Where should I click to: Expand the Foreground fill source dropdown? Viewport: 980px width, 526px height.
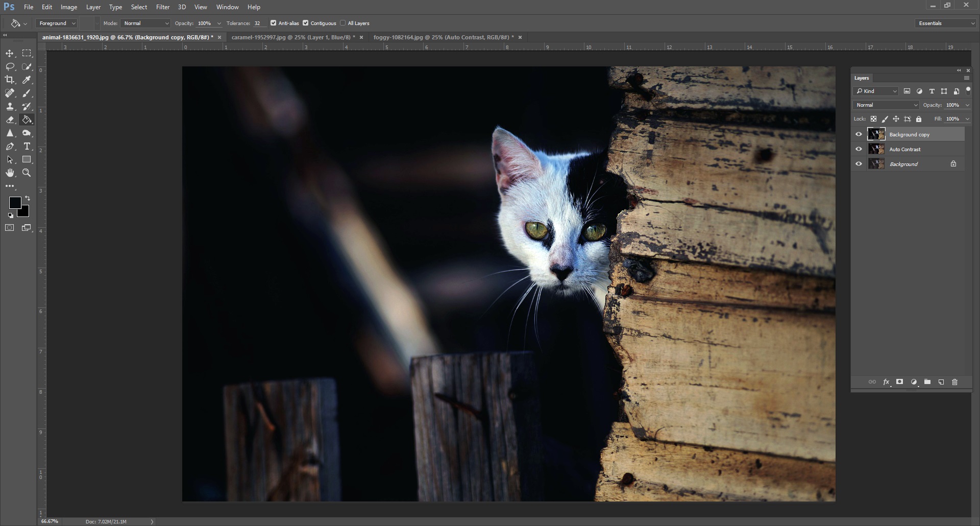pyautogui.click(x=57, y=23)
